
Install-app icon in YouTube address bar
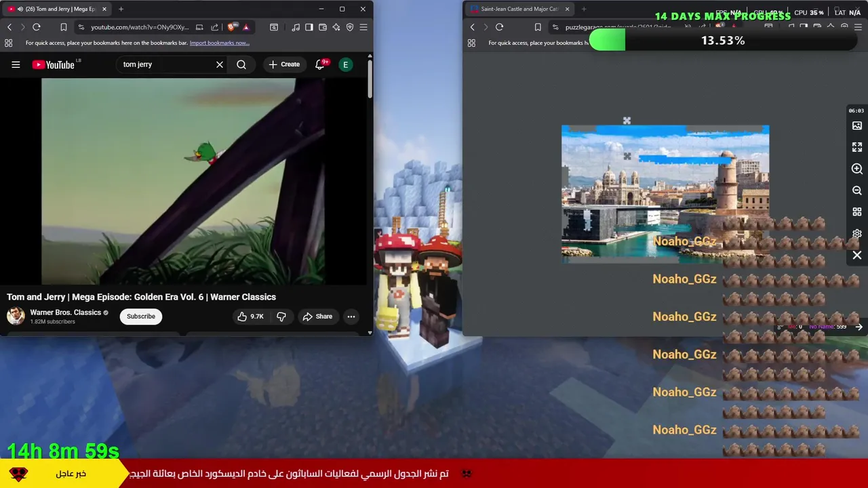[199, 27]
